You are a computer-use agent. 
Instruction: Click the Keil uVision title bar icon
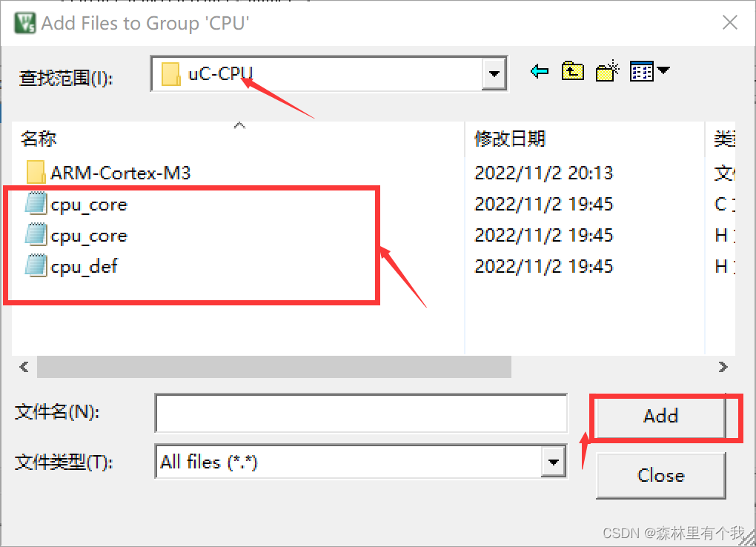point(24,23)
